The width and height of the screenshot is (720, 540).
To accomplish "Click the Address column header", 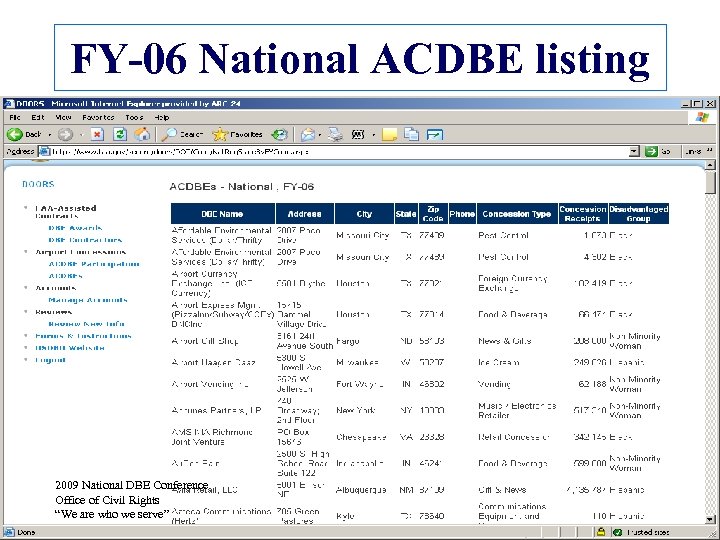I will click(305, 214).
